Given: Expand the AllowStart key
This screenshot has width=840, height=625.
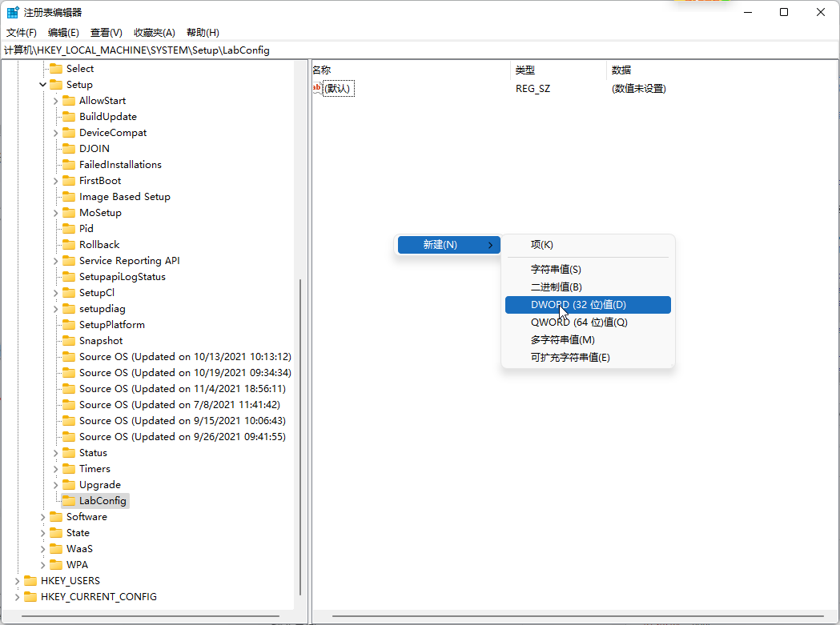Looking at the screenshot, I should point(55,101).
